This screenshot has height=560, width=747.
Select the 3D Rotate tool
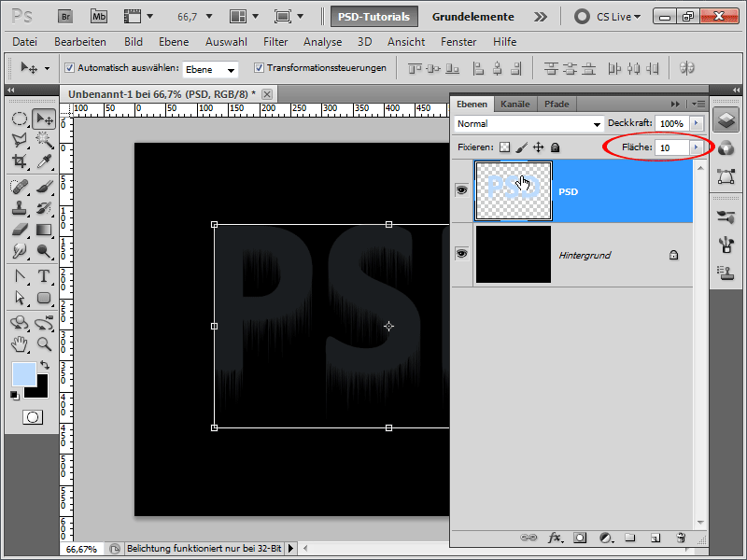tap(19, 323)
